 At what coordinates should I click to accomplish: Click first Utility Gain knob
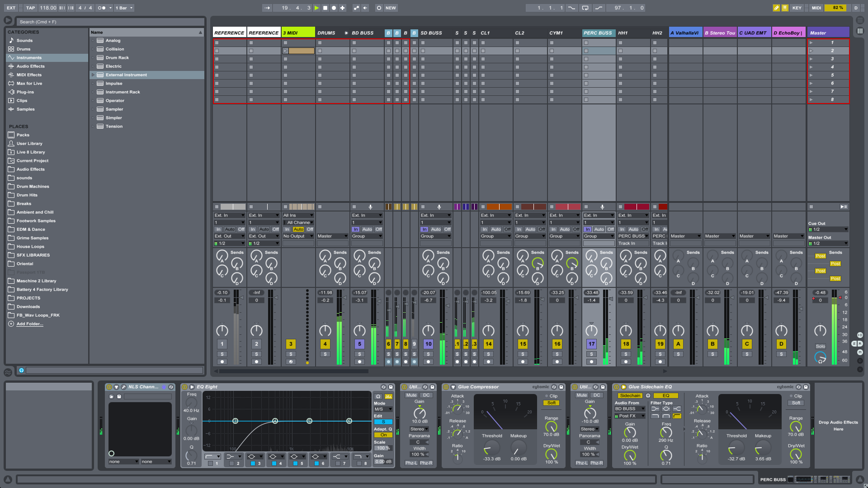(x=420, y=413)
